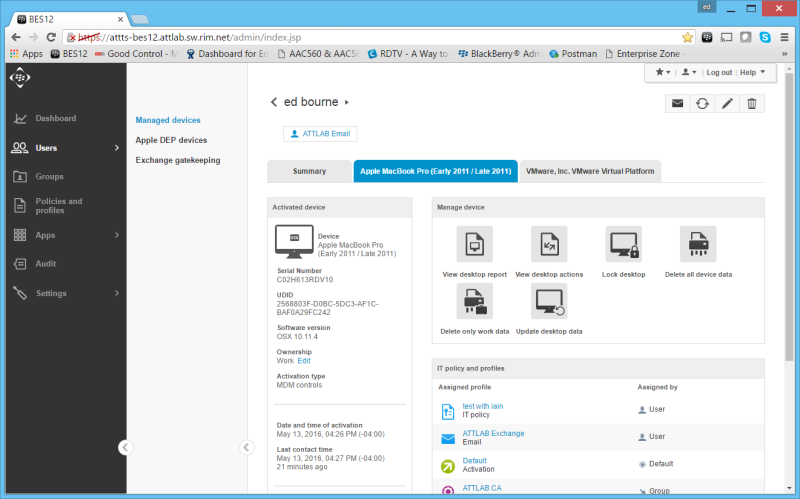Open the Postman bookmark
800x499 pixels.
[x=573, y=54]
